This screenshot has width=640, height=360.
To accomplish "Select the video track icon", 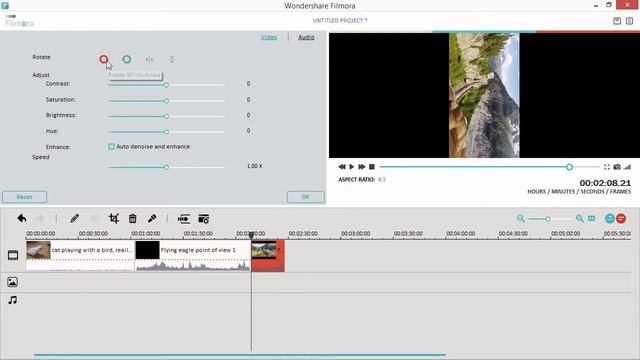I will (x=13, y=256).
